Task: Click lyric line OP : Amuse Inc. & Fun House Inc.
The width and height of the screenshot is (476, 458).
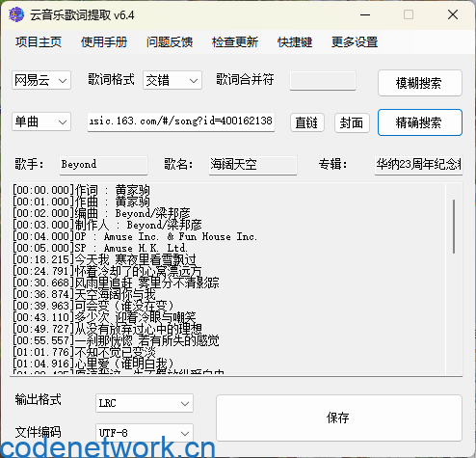Action: tap(135, 236)
